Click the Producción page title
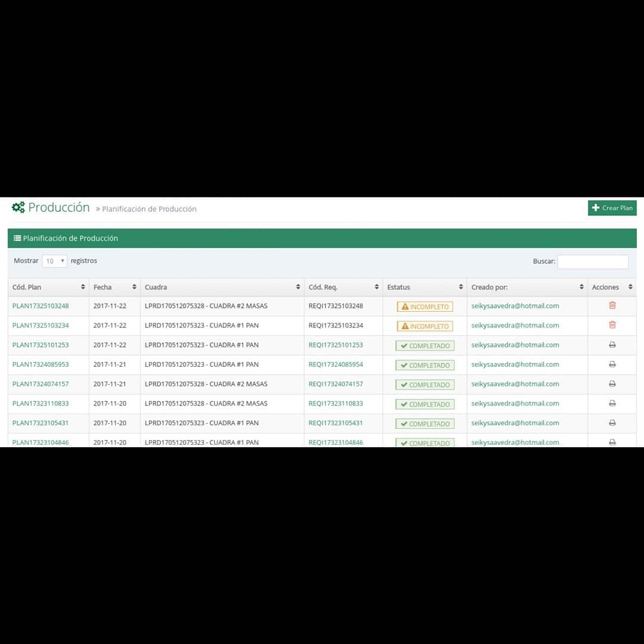The width and height of the screenshot is (644, 644). 58,208
